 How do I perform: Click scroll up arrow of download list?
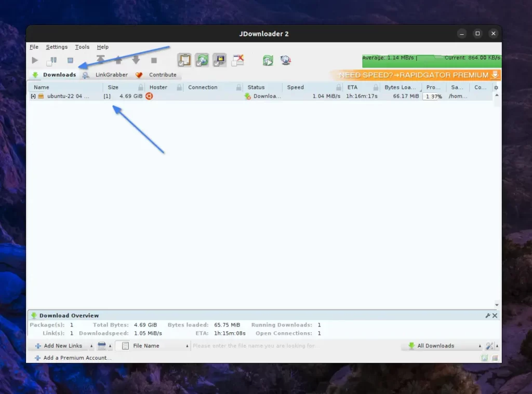pyautogui.click(x=497, y=96)
